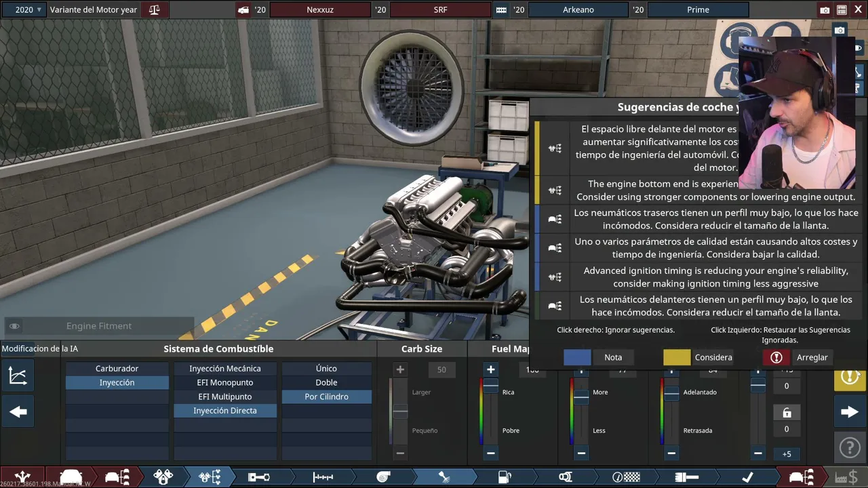This screenshot has width=868, height=488.
Task: Open the graph view icon
Action: (x=18, y=376)
